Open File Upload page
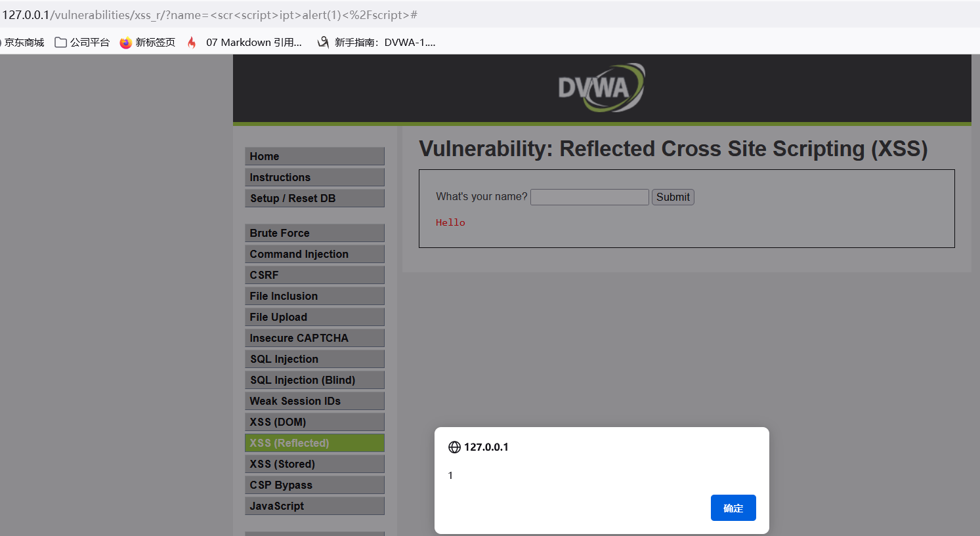This screenshot has width=980, height=536. click(314, 317)
